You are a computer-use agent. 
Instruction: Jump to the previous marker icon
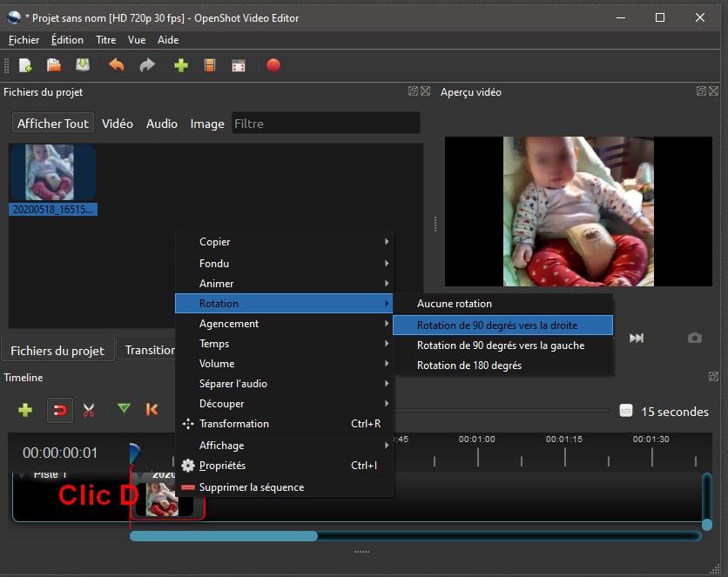(x=152, y=410)
